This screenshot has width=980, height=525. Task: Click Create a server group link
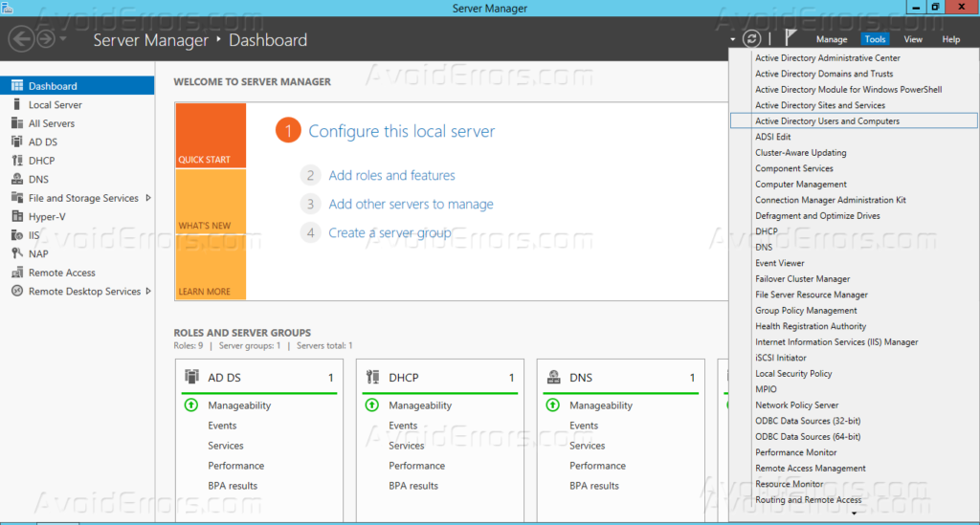tap(390, 232)
